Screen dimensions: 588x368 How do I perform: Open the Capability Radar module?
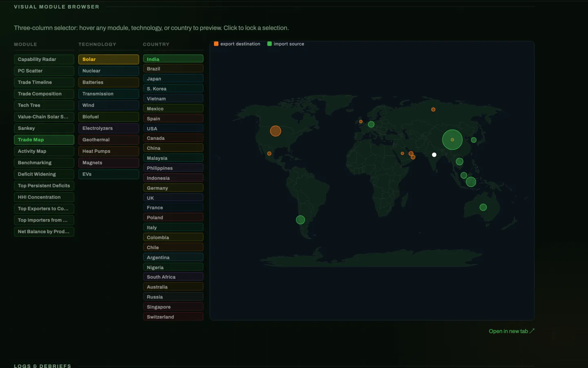tap(44, 59)
